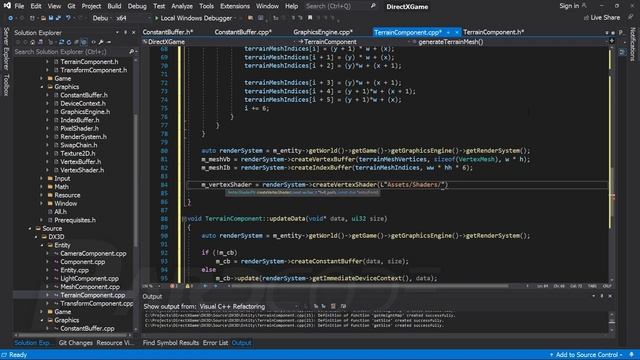Click the Live Share icon
The width and height of the screenshot is (640, 360).
click(x=586, y=18)
